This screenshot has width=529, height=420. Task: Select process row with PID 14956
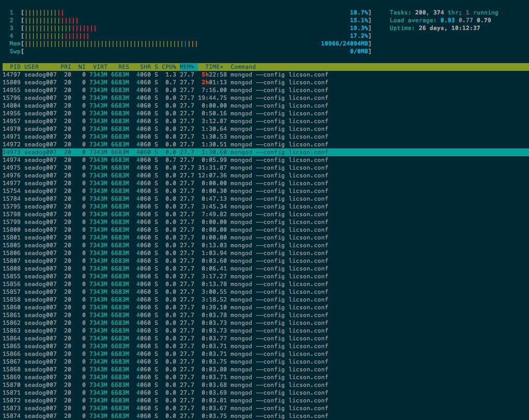pyautogui.click(x=265, y=113)
